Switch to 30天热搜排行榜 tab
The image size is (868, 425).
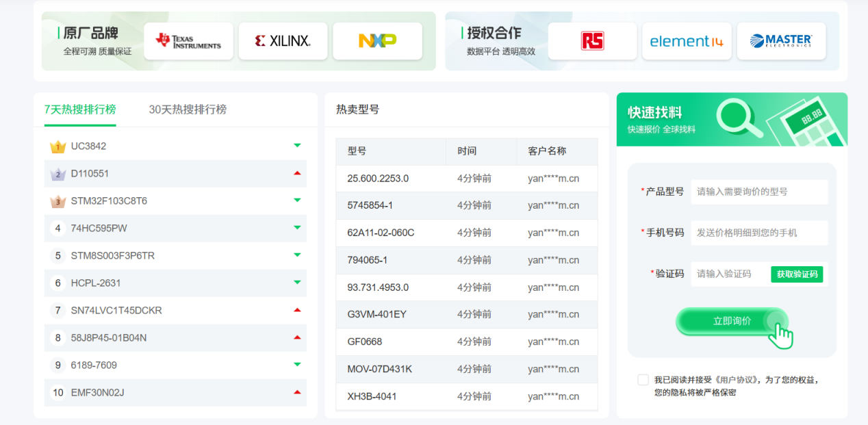(188, 110)
